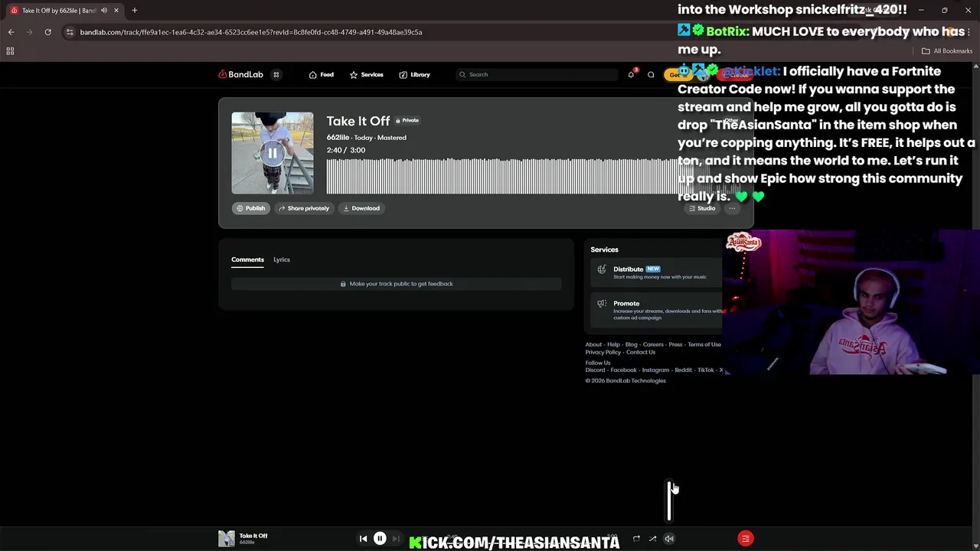The image size is (980, 551).
Task: Go to the Feed page
Action: click(322, 74)
